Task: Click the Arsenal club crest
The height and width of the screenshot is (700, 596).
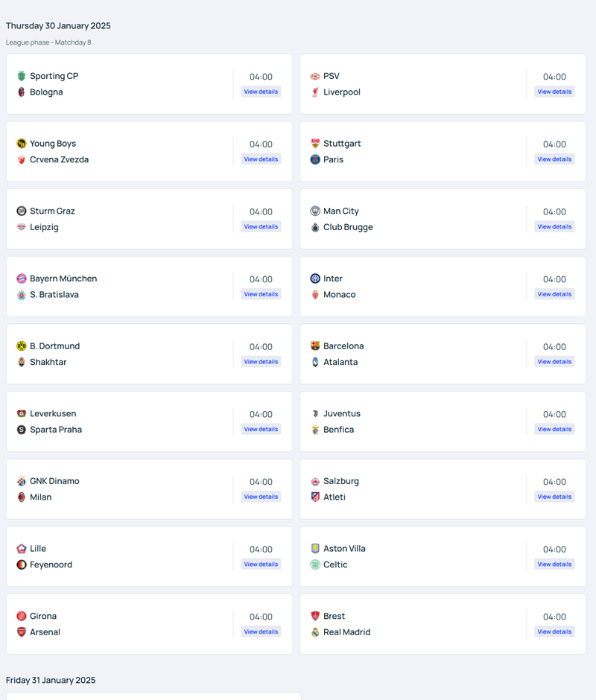Action: (22, 632)
